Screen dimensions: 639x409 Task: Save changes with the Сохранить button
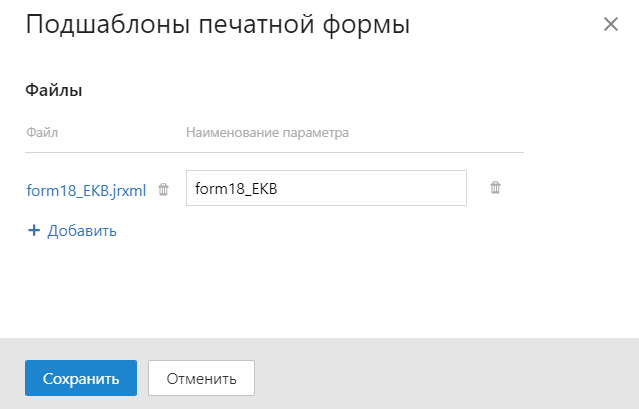81,378
